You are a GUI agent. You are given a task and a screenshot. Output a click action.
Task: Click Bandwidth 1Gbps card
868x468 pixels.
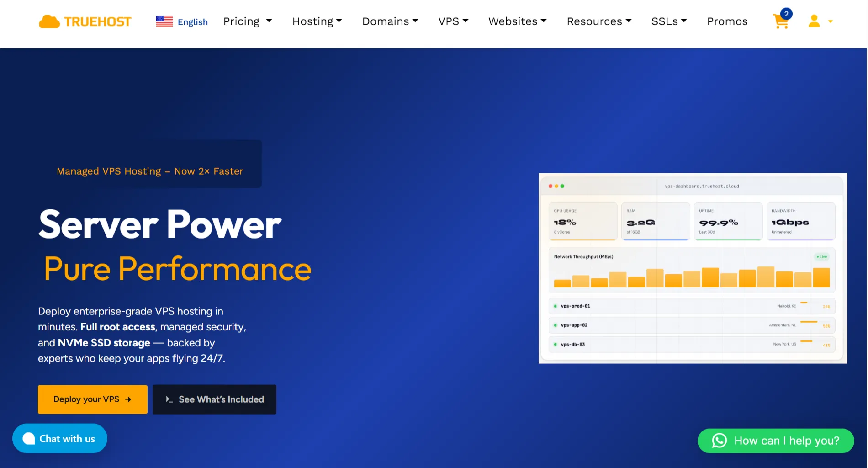coord(801,221)
